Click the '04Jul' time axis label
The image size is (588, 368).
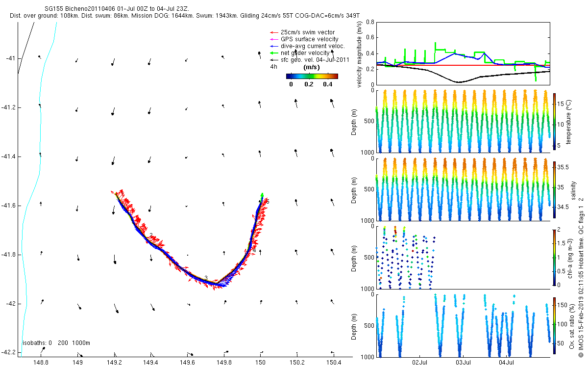pyautogui.click(x=506, y=363)
